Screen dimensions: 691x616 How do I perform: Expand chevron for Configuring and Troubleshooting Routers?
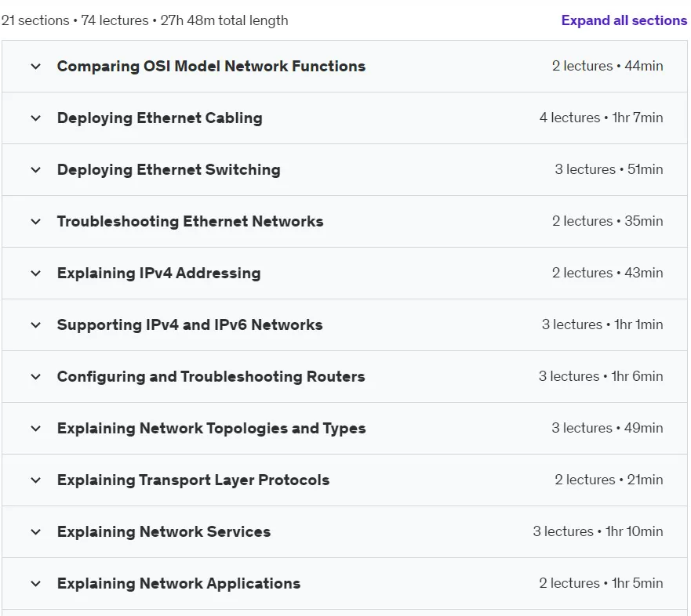tap(36, 377)
